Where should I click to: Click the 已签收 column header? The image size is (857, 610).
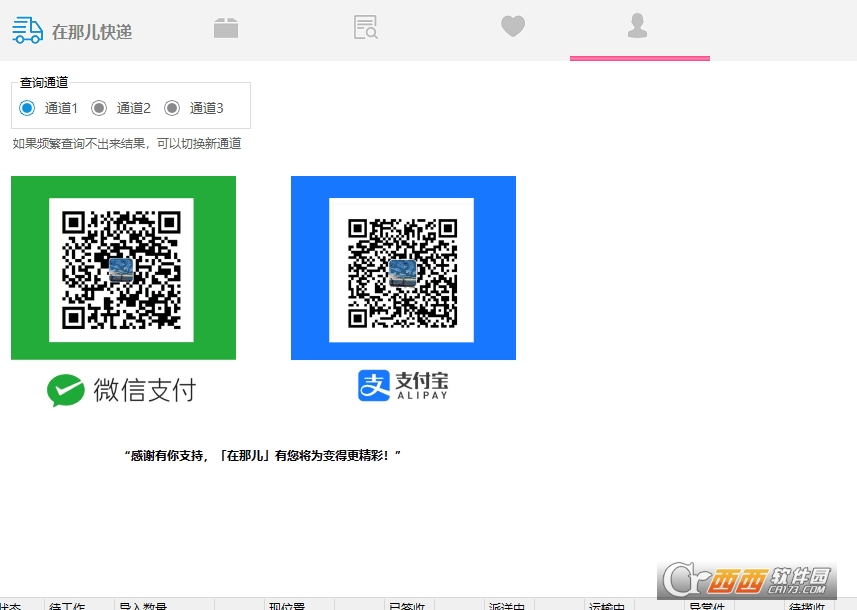pos(407,606)
